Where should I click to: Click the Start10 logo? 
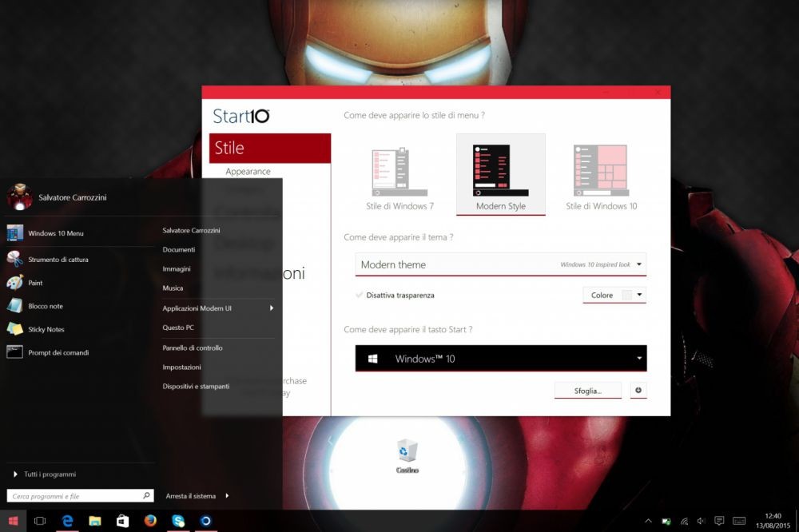pyautogui.click(x=241, y=116)
